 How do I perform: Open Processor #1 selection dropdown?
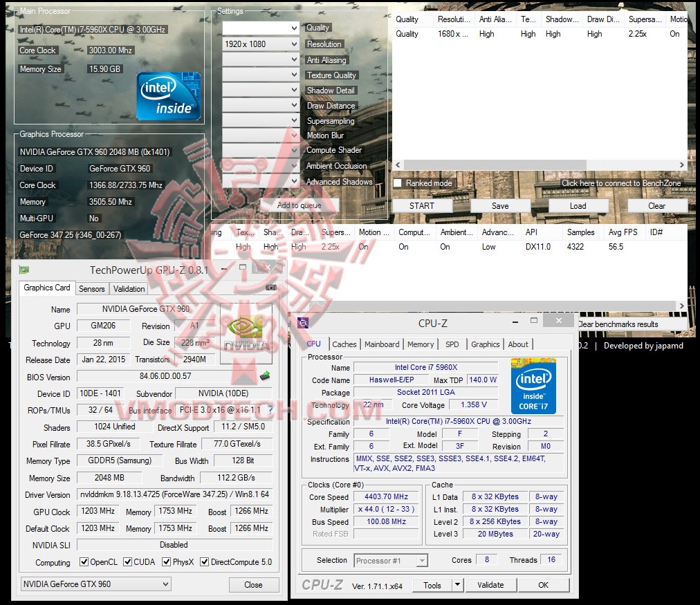pos(391,560)
